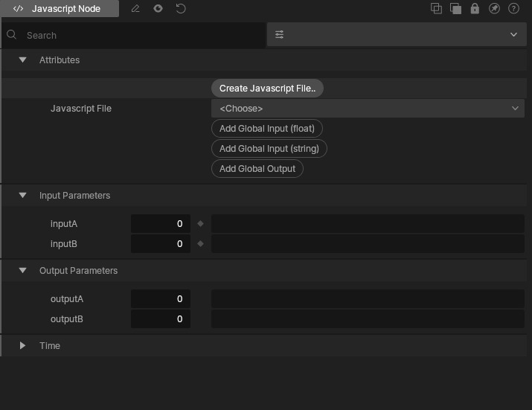Screen dimensions: 532x410
Task: Click Add Global Input (float) button
Action: click(267, 129)
